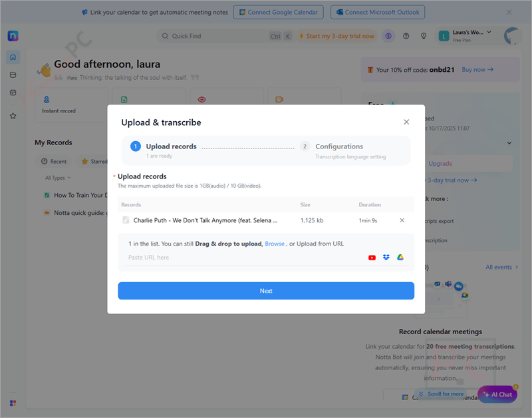Select the Upload records step
Screen dimensions: 532x418
pyautogui.click(x=164, y=150)
